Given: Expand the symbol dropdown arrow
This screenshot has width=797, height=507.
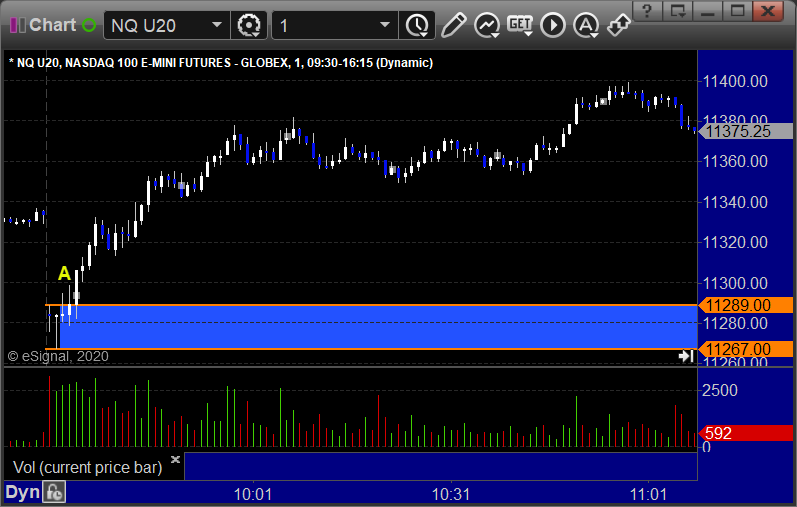Looking at the screenshot, I should coord(217,24).
